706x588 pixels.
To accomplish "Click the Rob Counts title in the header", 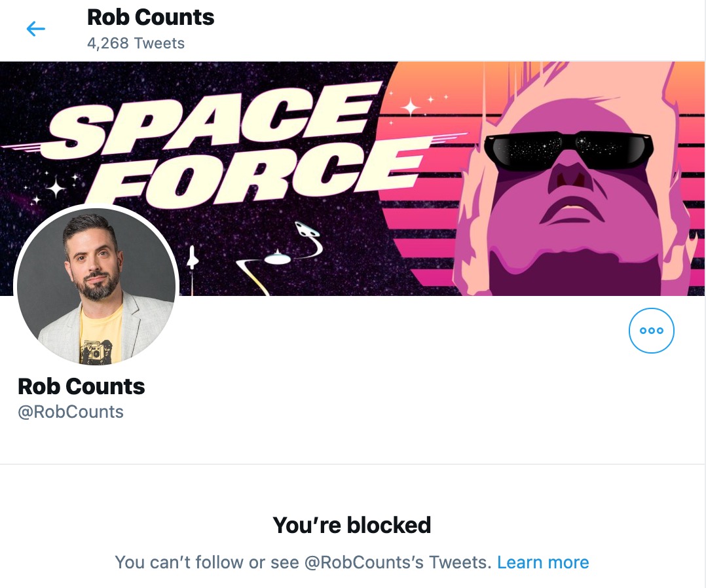I will (x=151, y=18).
